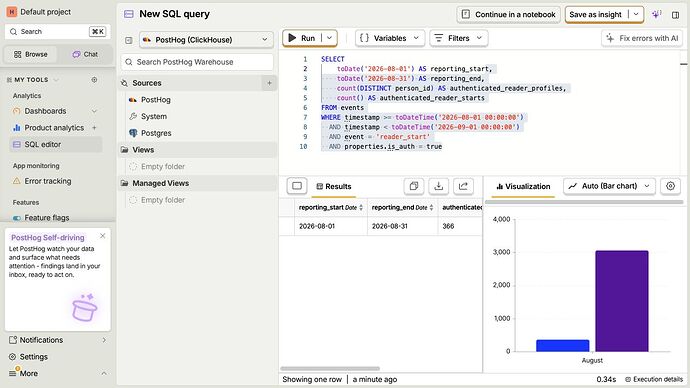Screen dimensions: 690x388
Task: Open the Filters dropdown
Action: 459,38
